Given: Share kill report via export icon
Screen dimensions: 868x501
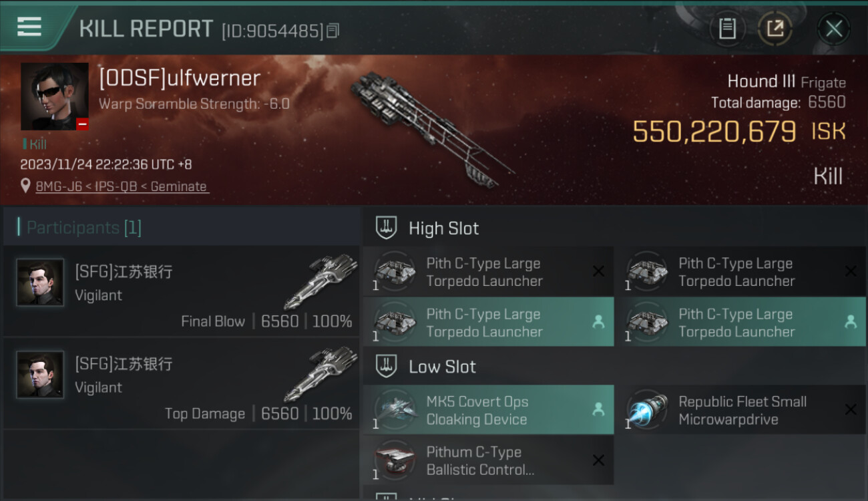Looking at the screenshot, I should pos(775,29).
